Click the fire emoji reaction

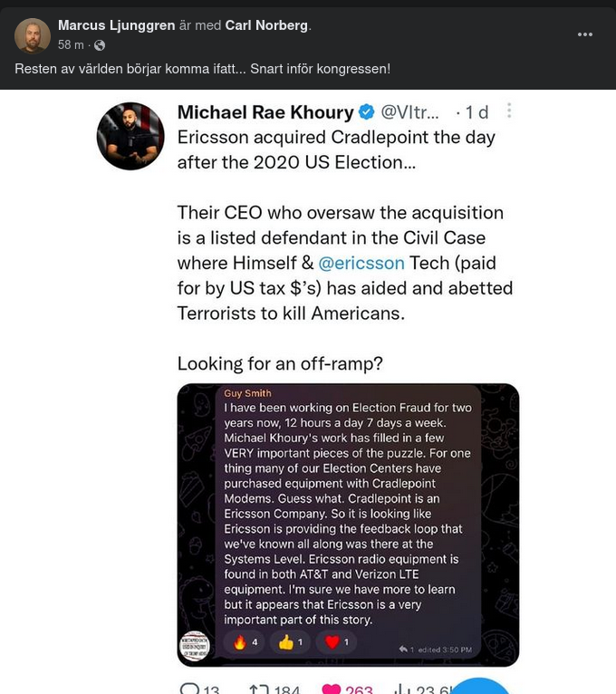[245, 642]
